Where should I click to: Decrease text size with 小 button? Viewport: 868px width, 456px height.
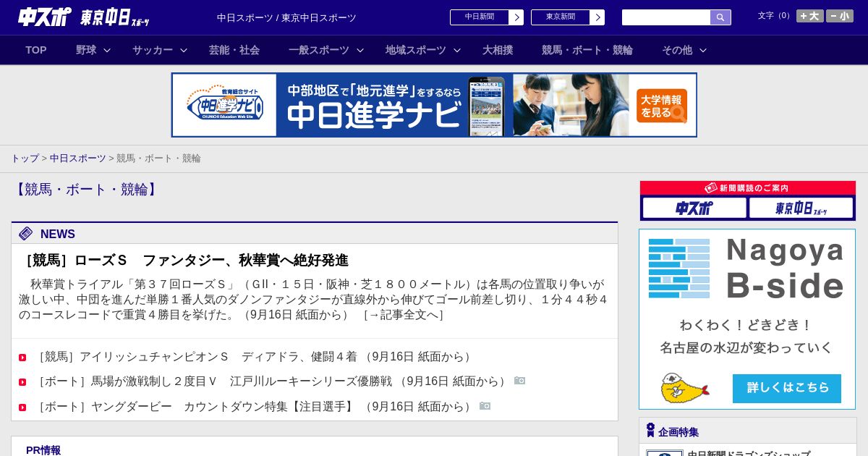point(840,16)
